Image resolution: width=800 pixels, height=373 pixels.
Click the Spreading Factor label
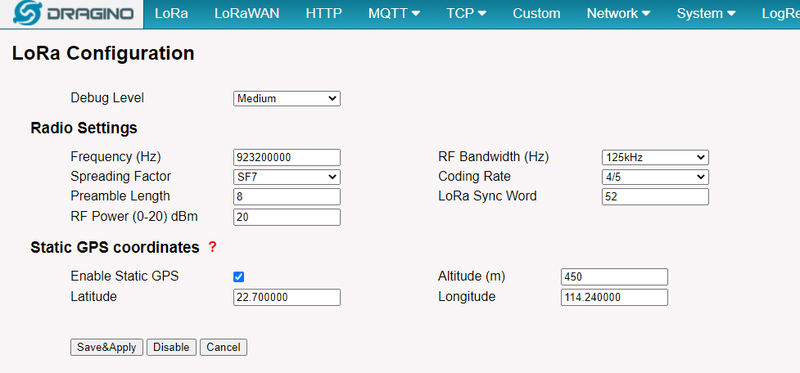click(x=121, y=177)
